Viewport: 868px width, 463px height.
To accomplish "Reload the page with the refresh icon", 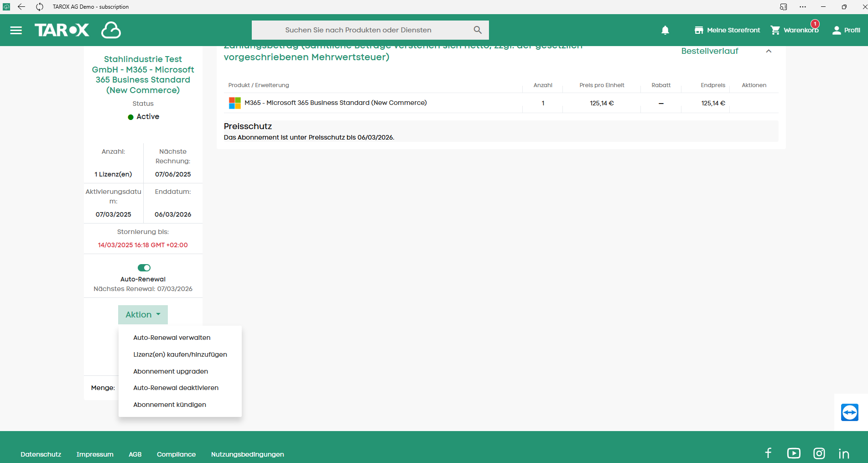I will pyautogui.click(x=40, y=7).
